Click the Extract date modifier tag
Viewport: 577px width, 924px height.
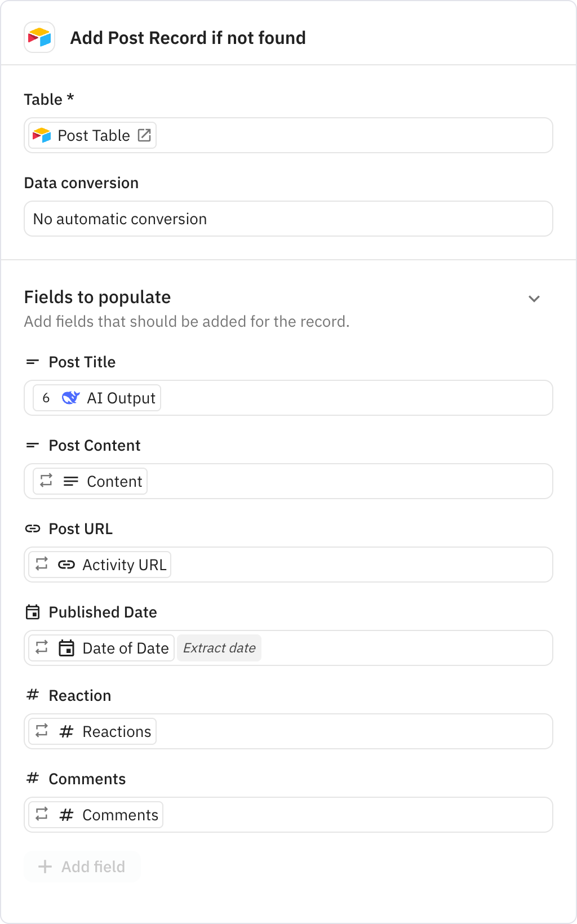tap(219, 648)
